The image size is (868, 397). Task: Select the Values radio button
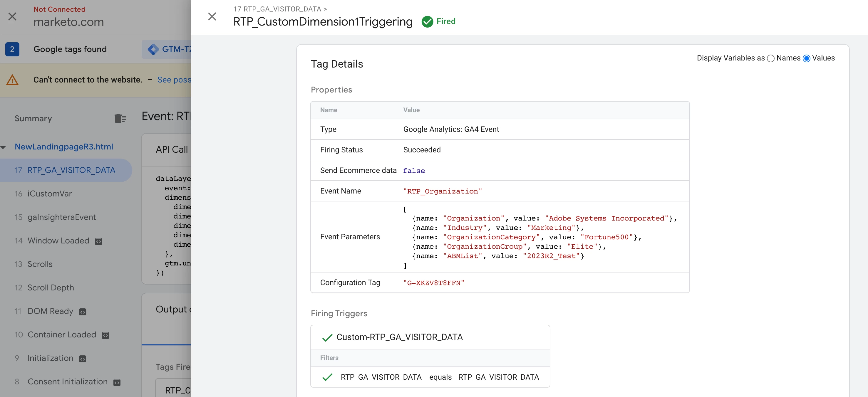point(806,58)
